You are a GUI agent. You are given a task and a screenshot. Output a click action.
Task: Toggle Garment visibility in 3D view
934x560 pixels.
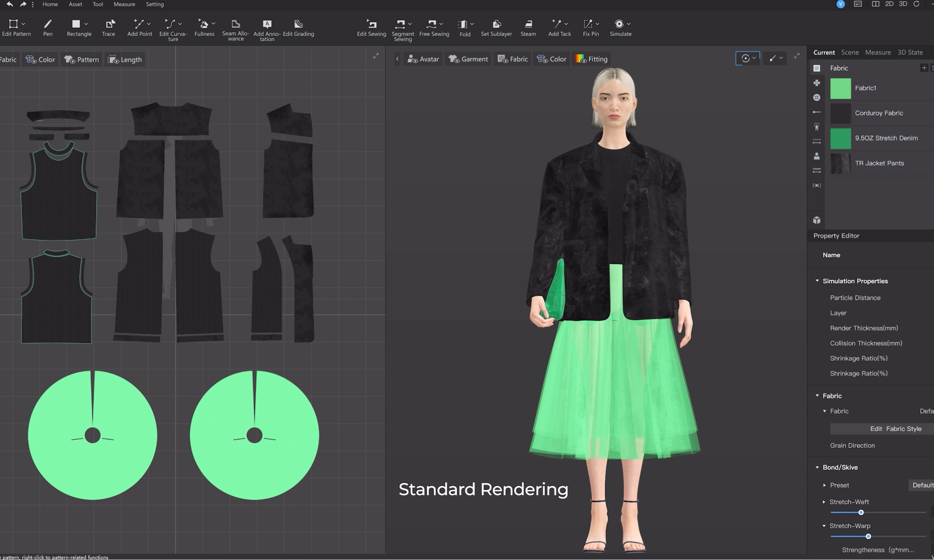(468, 59)
